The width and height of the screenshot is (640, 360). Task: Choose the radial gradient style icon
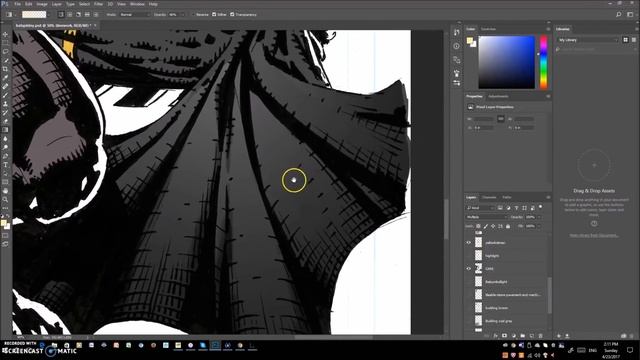(x=69, y=14)
